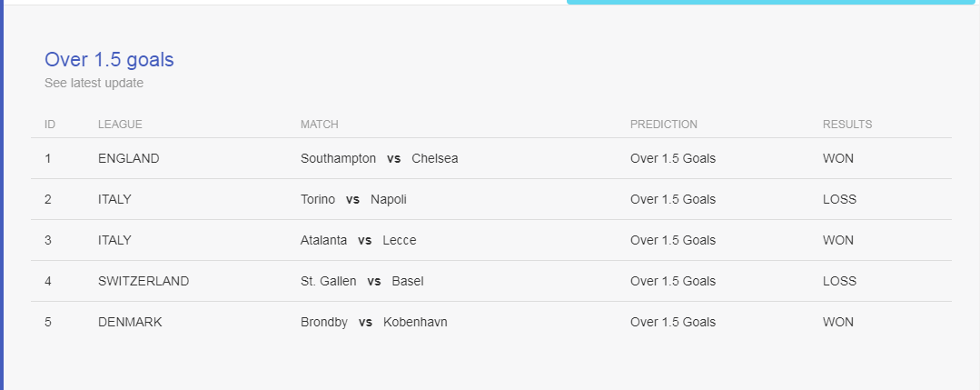The width and height of the screenshot is (980, 390).
Task: Click the LOSS result for Torino match
Action: [839, 199]
